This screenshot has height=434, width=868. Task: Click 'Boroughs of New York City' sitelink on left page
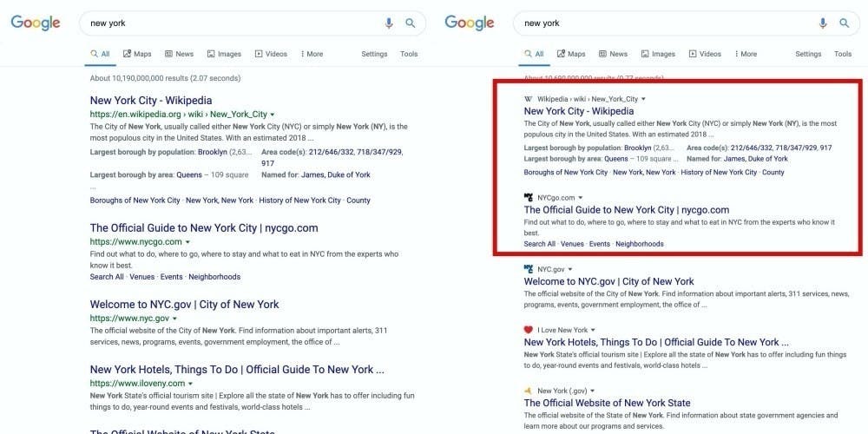135,201
